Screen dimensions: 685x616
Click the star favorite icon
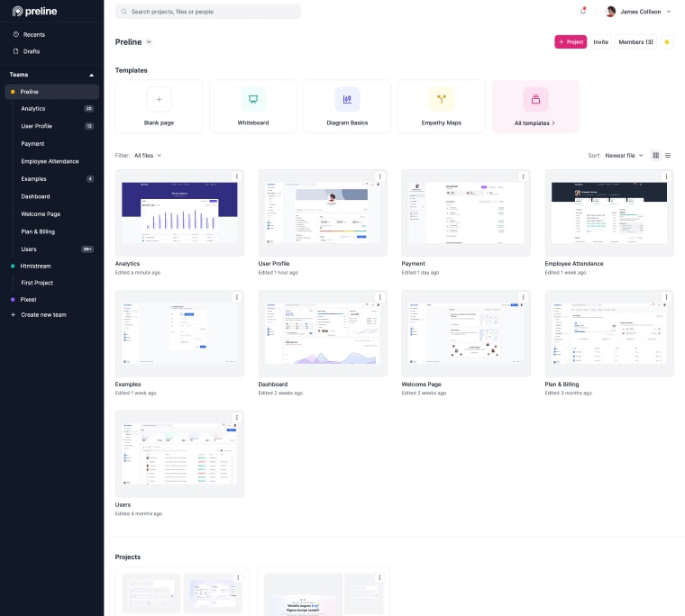(667, 42)
